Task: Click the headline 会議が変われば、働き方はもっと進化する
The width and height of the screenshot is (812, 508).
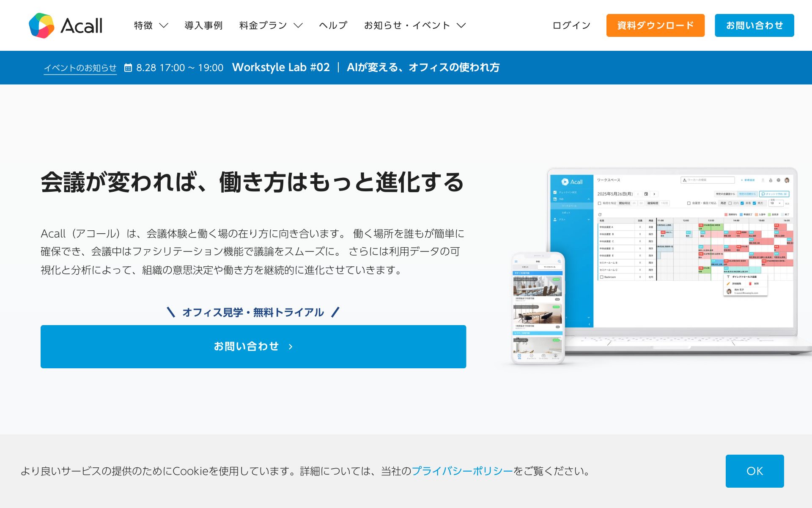Action: [x=252, y=182]
